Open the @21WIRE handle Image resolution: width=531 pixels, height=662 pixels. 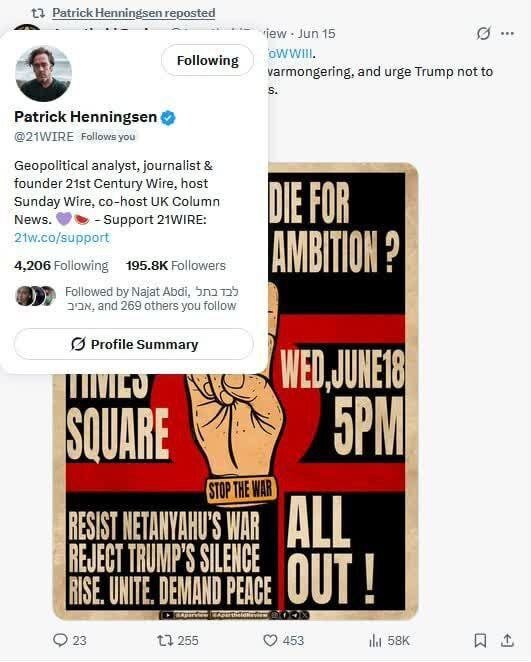pyautogui.click(x=44, y=137)
